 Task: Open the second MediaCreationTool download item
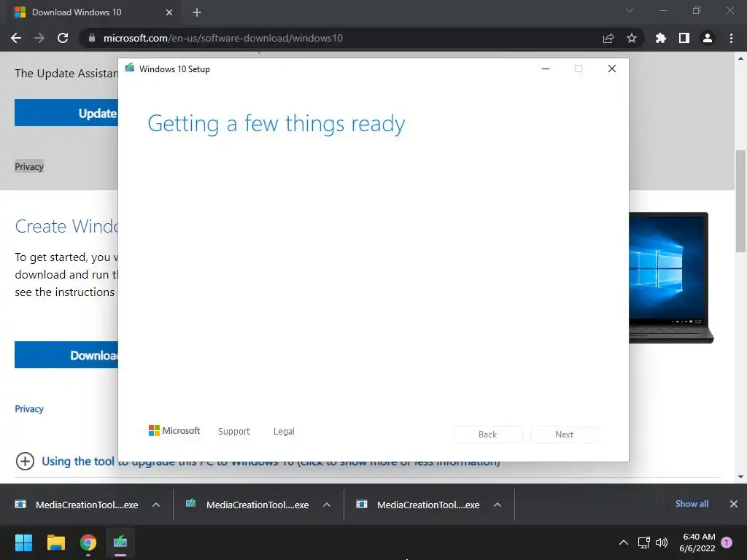(x=247, y=505)
